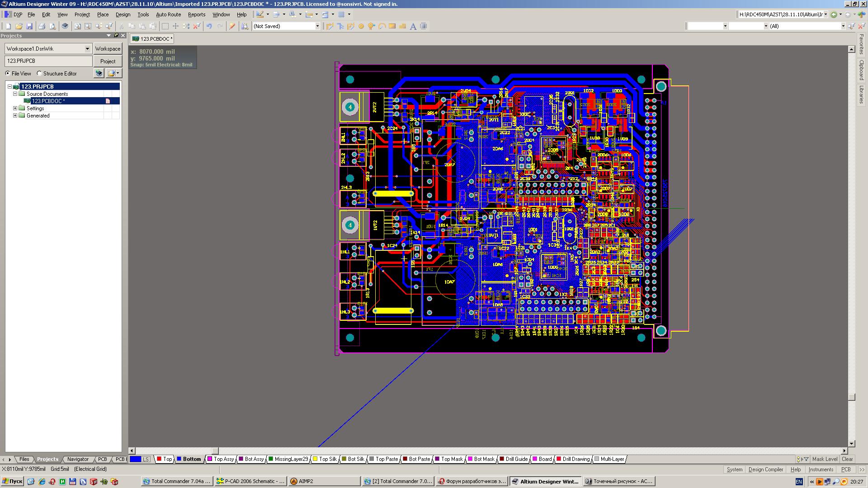This screenshot has width=868, height=488.
Task: Open the (Not Saved) view configuration dropdown
Action: 317,26
